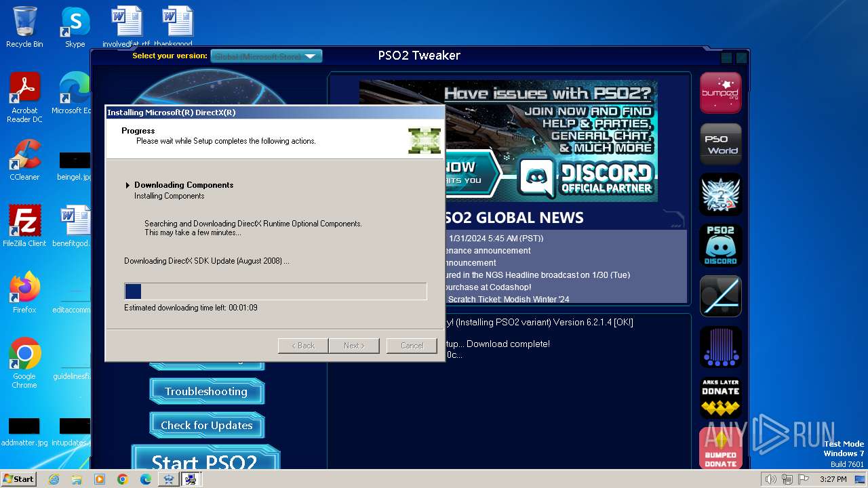Screen dimensions: 868x488
Task: Click the involvedfat.rtf desktop file
Action: 126,27
